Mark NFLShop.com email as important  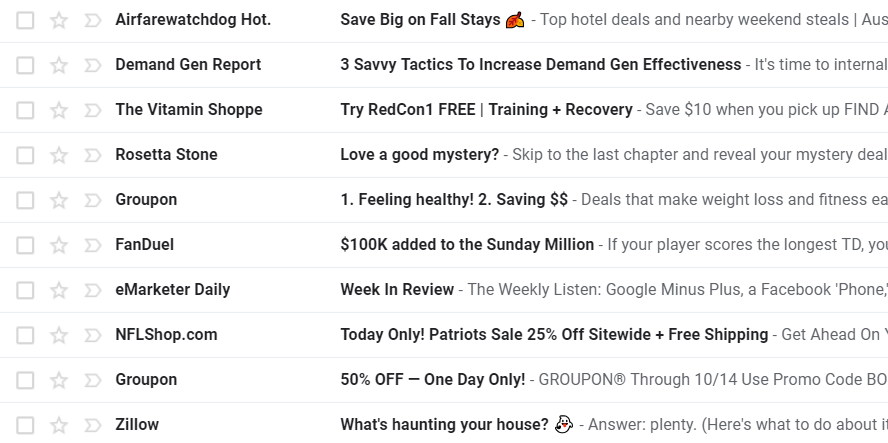92,335
